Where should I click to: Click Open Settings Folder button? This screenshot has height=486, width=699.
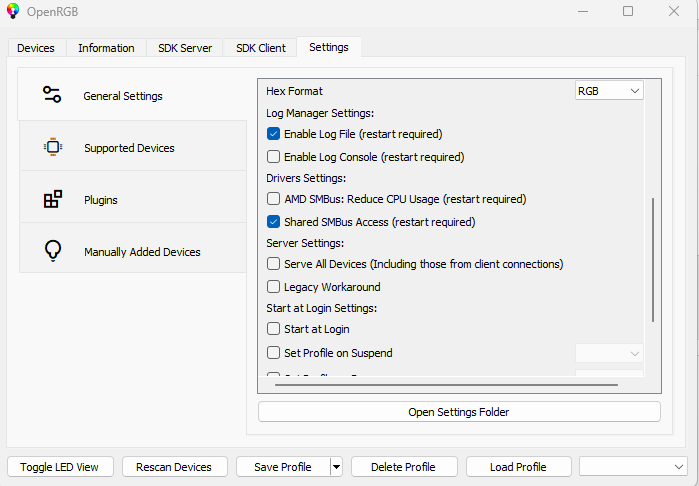pos(459,412)
